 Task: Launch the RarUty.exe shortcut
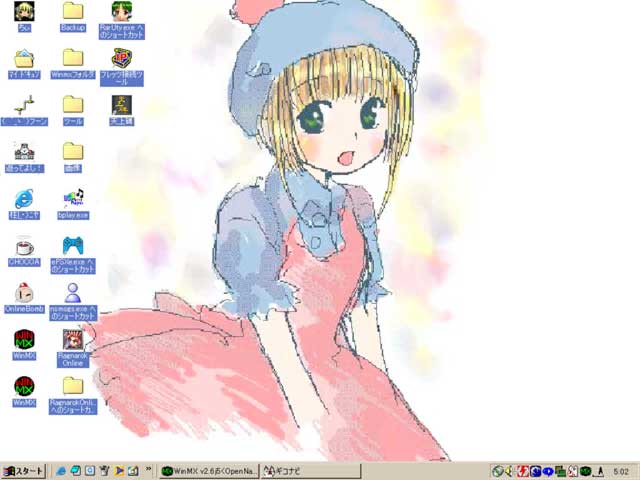pos(122,11)
